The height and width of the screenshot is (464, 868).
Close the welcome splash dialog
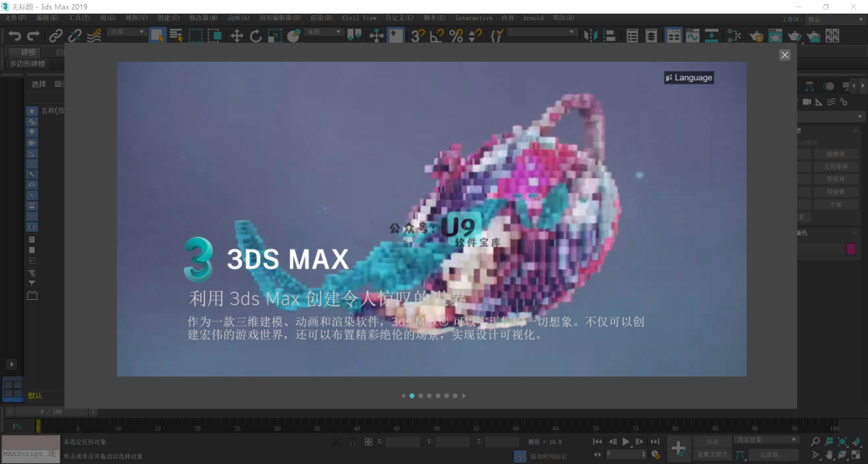pos(784,55)
